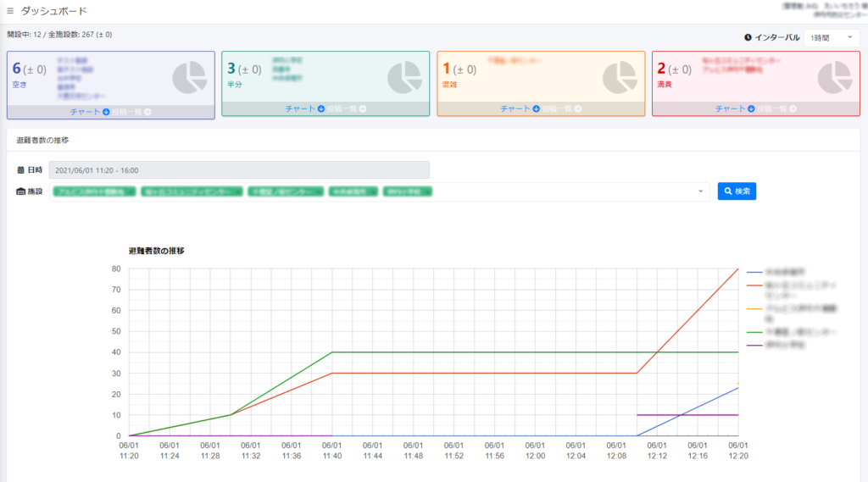Click 投稿一覧 arrow icon in 空き card
Viewport: 868px width, 482px height.
click(x=147, y=112)
